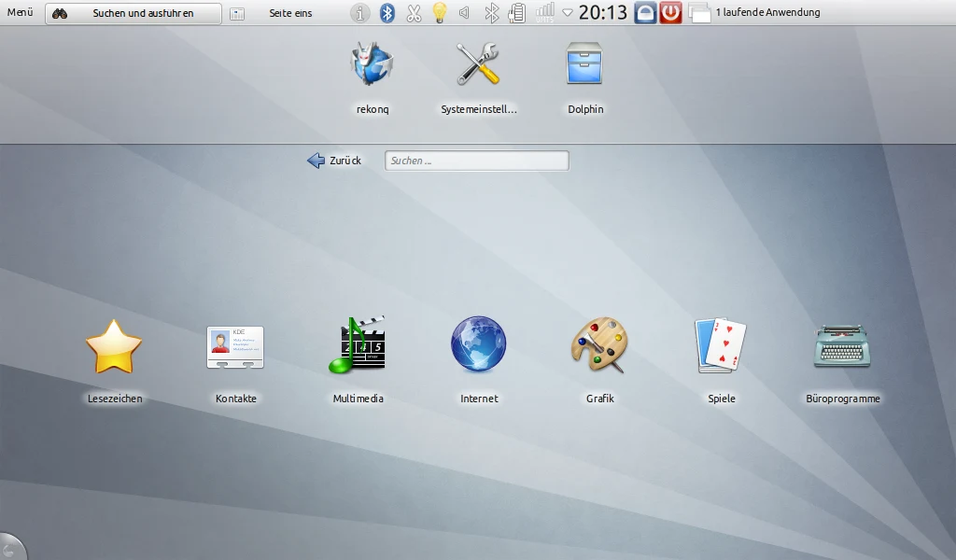Open the Plasma toolbox in the bottom-left corner
Image resolution: width=956 pixels, height=560 pixels.
tap(11, 548)
